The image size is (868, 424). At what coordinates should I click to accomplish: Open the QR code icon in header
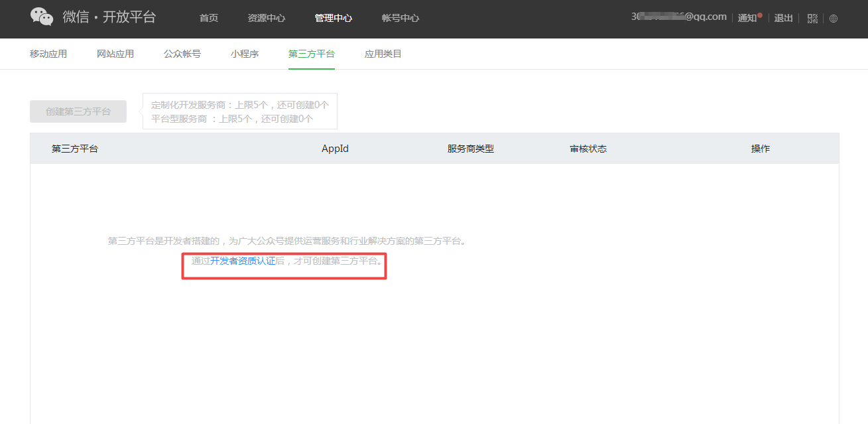812,19
